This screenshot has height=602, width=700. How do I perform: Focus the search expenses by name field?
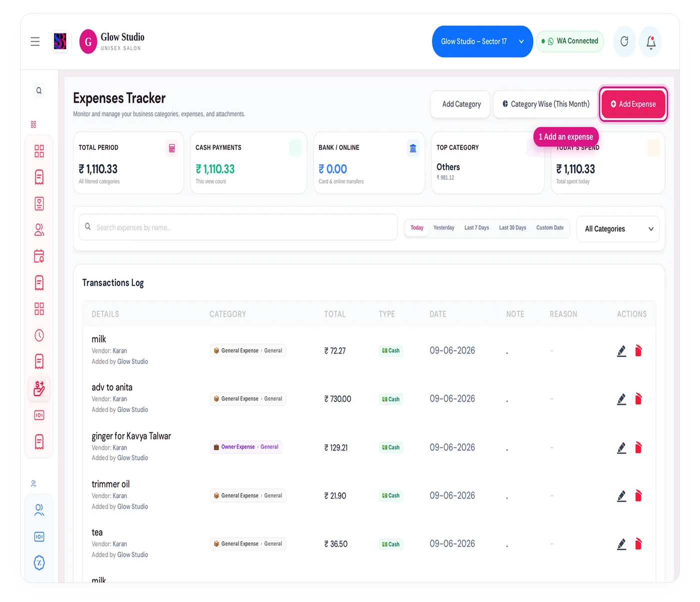click(x=238, y=227)
